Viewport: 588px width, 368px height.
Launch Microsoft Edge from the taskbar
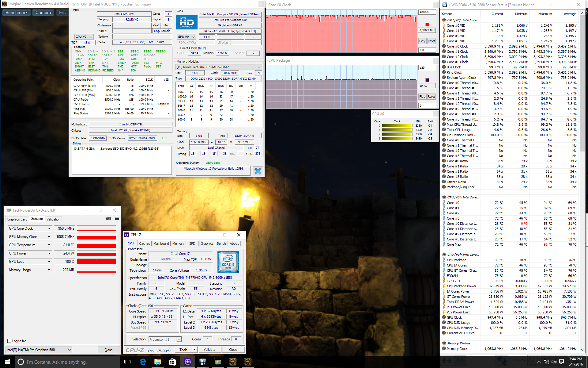tap(143, 362)
